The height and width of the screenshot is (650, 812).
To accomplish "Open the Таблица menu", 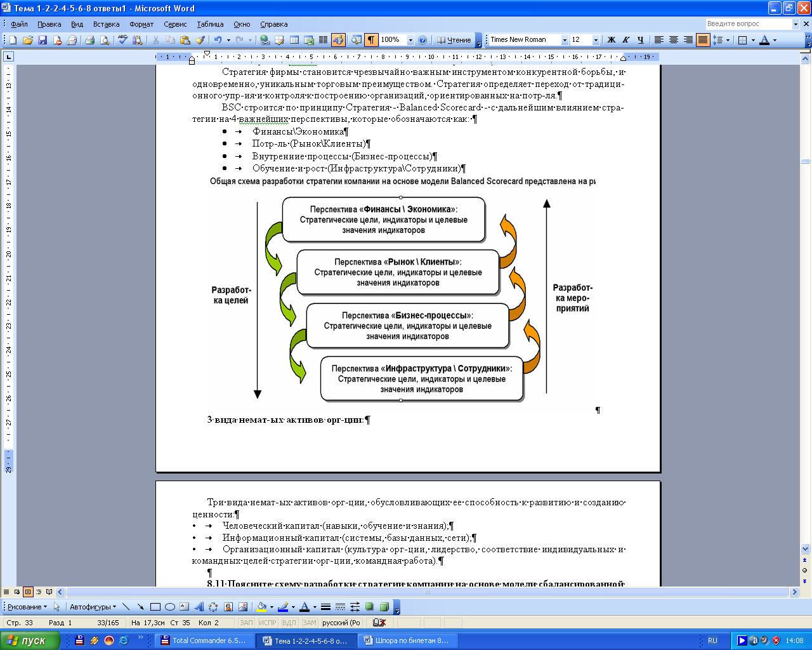I will tap(210, 24).
